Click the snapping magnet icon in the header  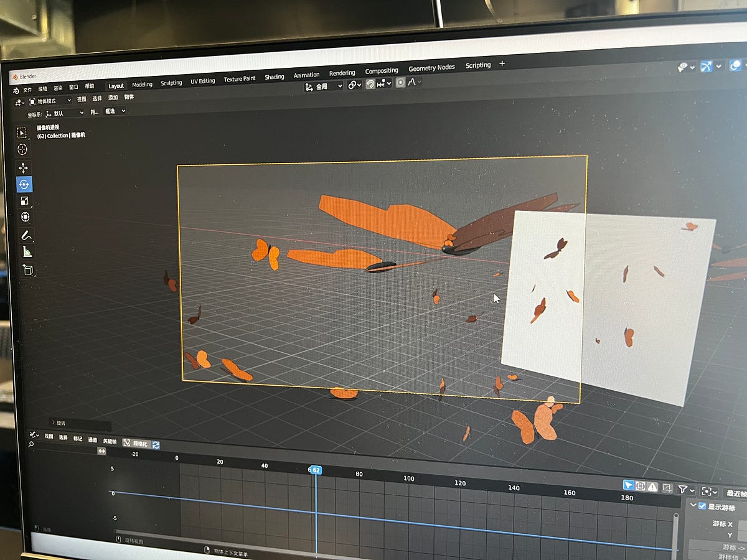click(x=370, y=85)
